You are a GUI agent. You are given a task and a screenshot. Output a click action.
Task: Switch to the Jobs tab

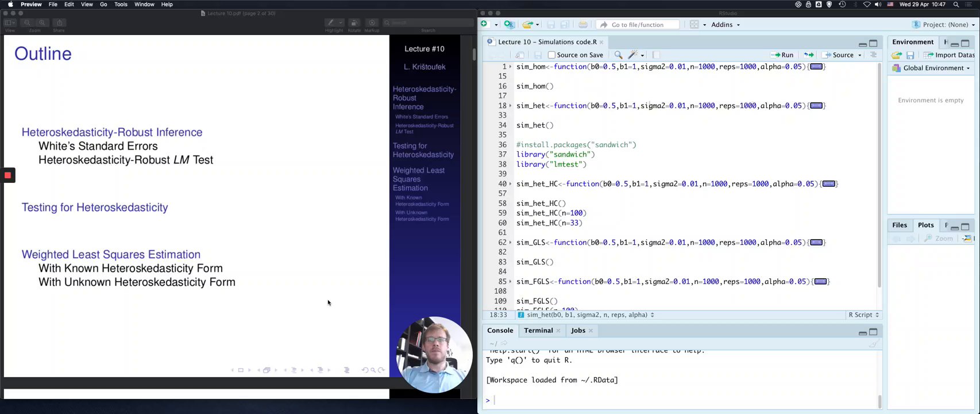(x=578, y=331)
